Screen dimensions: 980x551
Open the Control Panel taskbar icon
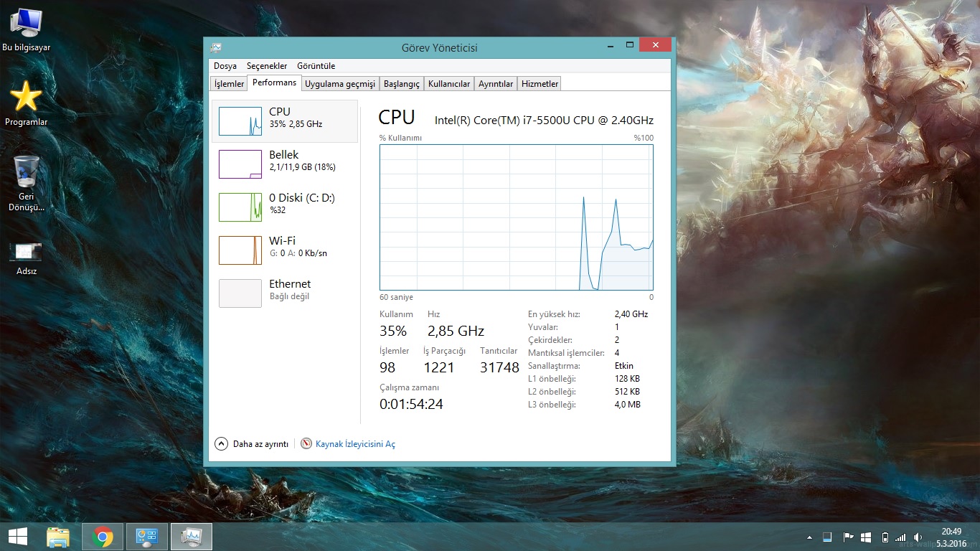coord(147,537)
